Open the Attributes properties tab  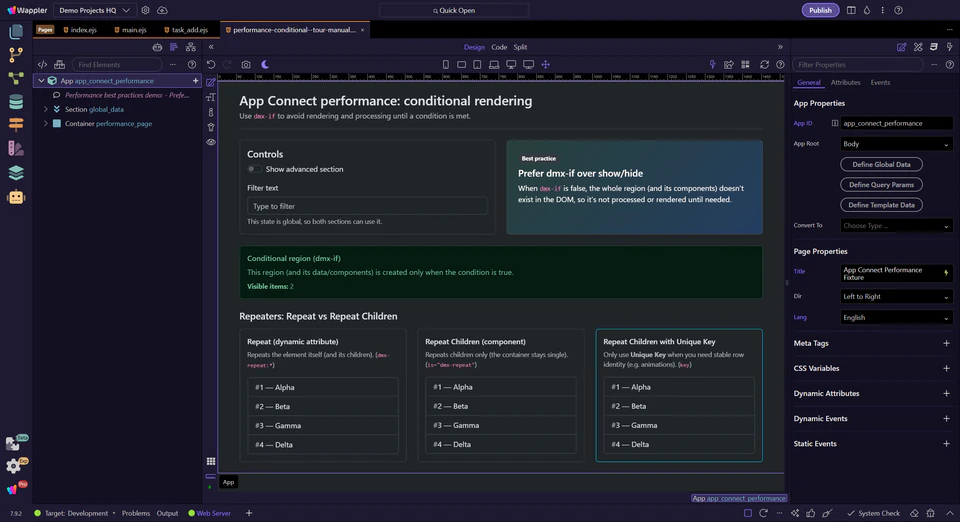845,83
